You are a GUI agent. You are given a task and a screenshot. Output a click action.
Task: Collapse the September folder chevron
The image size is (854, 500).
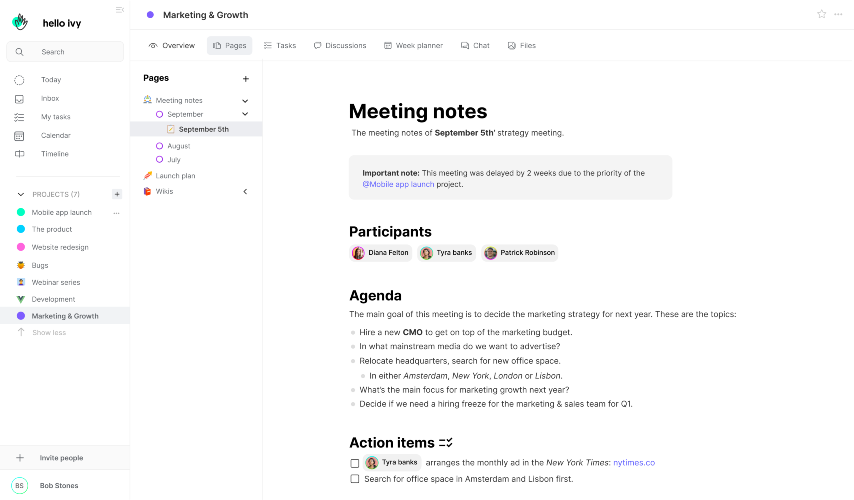[x=245, y=114]
